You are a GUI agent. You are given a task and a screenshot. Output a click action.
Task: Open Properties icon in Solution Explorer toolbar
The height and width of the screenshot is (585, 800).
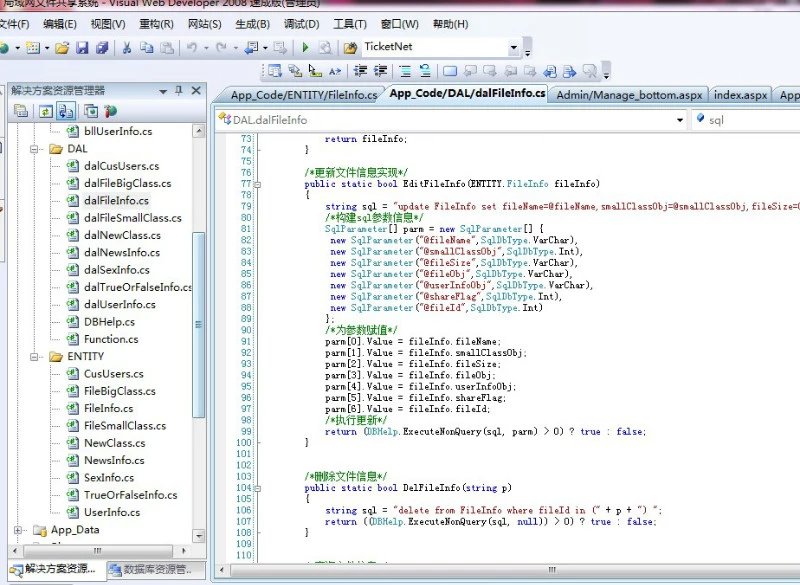point(21,111)
